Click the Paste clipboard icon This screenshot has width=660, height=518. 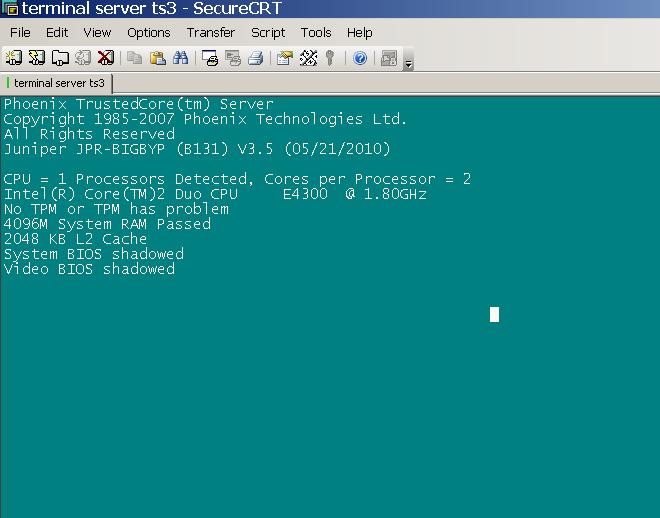(x=157, y=58)
